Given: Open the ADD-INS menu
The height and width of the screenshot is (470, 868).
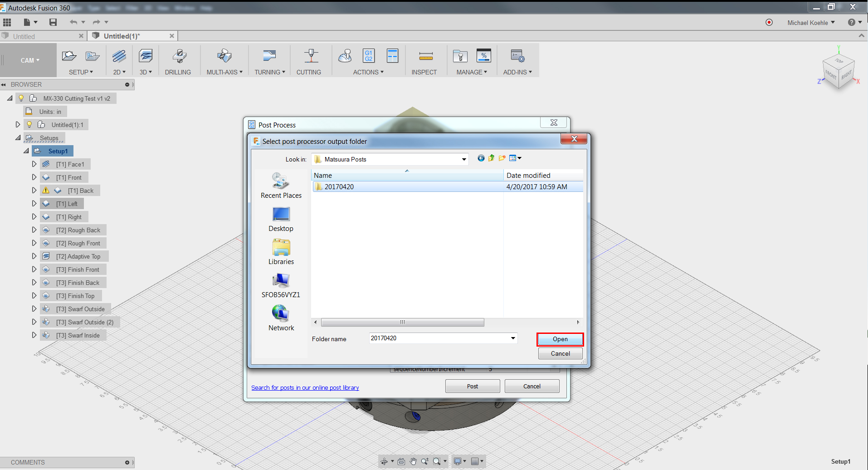Looking at the screenshot, I should [517, 72].
